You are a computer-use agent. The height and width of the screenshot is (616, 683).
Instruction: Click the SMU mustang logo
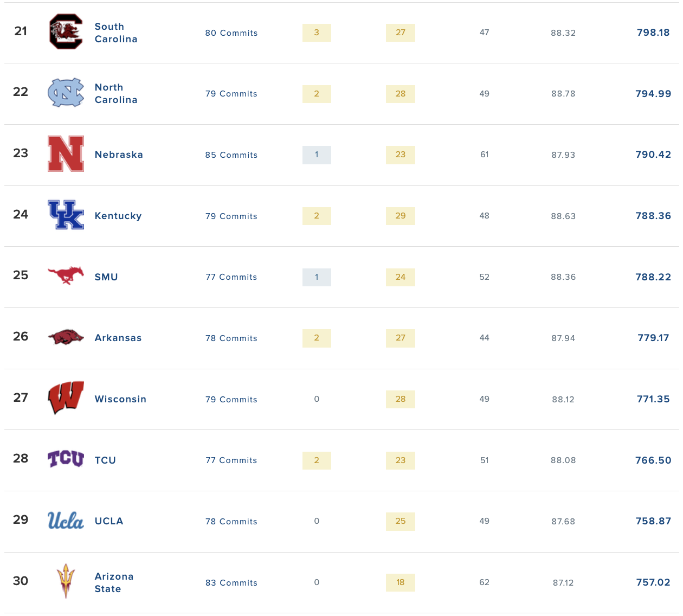[66, 275]
